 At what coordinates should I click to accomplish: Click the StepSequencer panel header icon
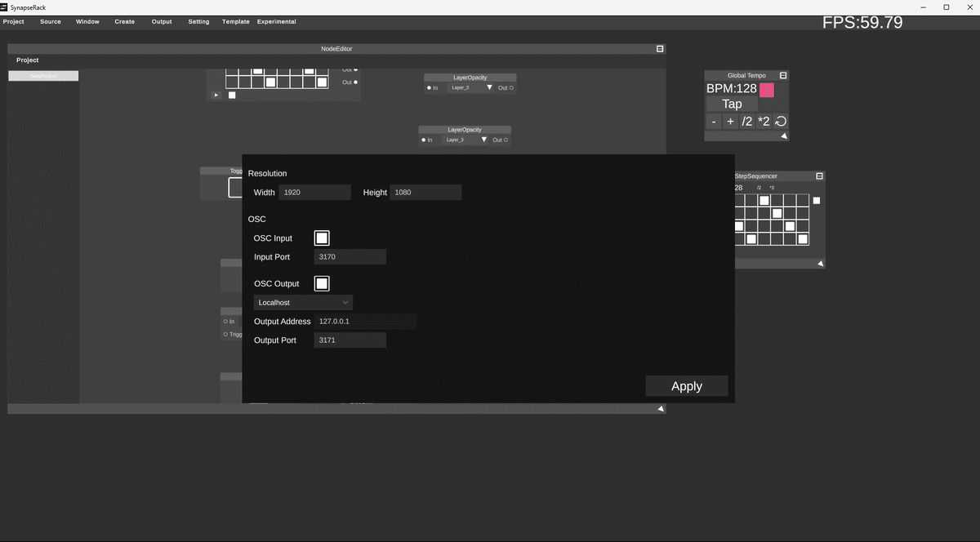pos(819,175)
